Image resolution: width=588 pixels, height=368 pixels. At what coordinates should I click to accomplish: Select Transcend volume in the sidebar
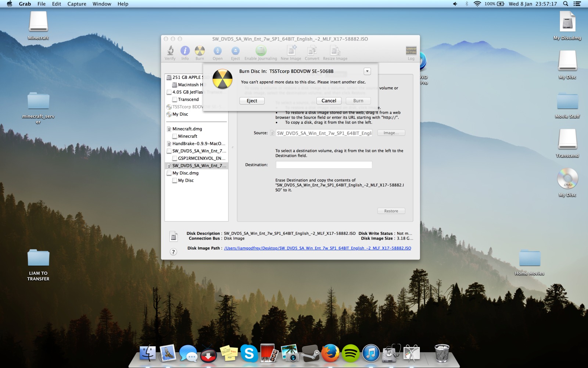[x=196, y=99]
